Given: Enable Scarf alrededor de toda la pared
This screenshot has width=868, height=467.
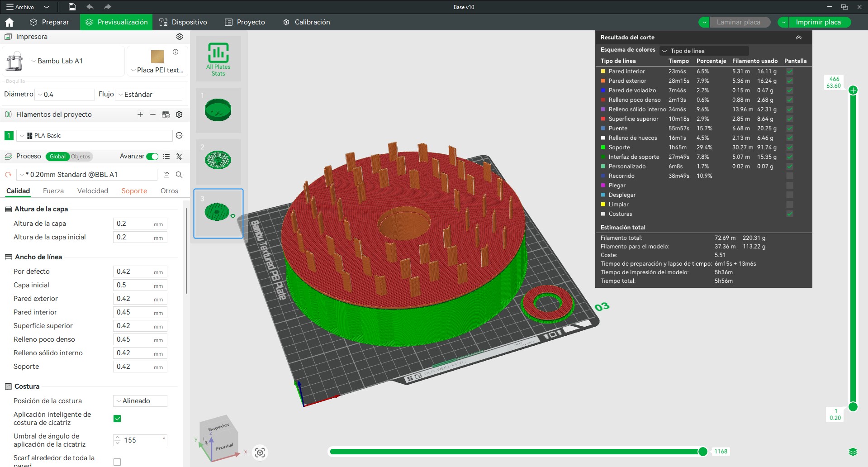Looking at the screenshot, I should [117, 462].
